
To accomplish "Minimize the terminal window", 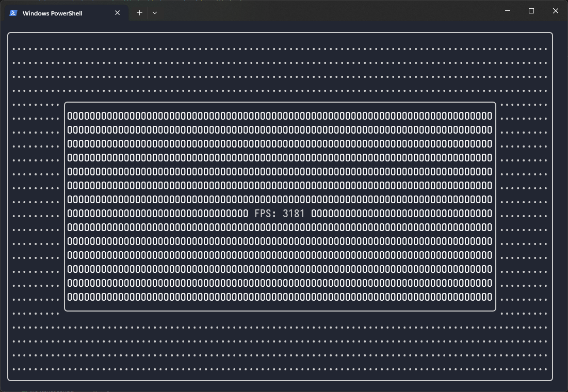I will (508, 11).
